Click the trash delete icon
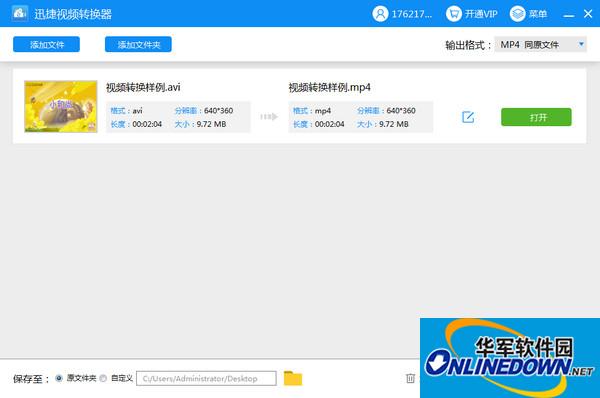The image size is (600, 398). 410,378
